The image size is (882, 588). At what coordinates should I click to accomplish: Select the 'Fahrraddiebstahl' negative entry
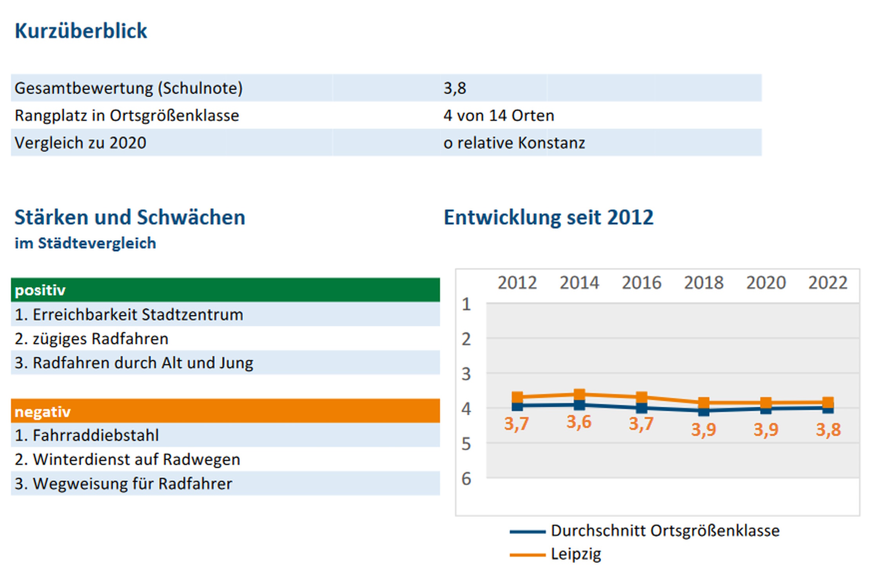(x=87, y=436)
